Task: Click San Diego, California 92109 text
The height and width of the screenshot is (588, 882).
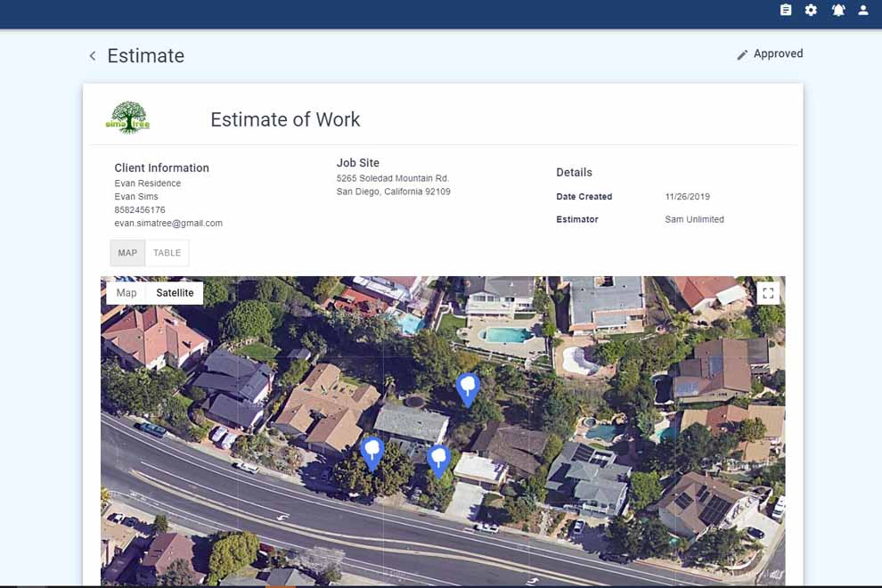Action: tap(393, 192)
